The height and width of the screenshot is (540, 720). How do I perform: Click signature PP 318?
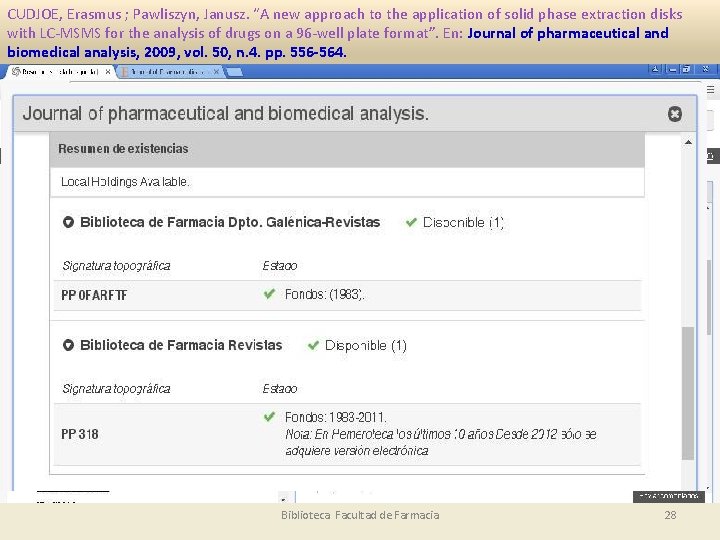pos(80,434)
